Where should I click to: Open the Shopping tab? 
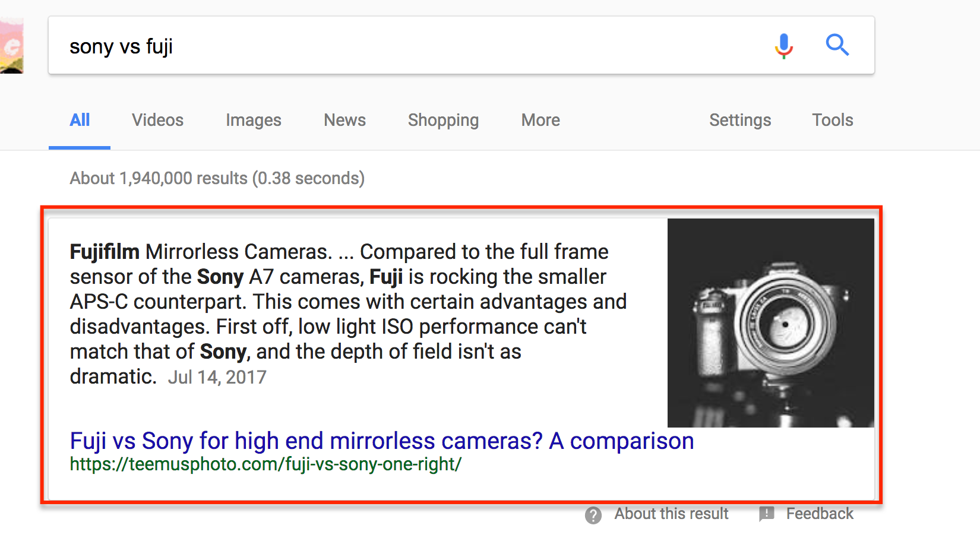[x=443, y=121]
